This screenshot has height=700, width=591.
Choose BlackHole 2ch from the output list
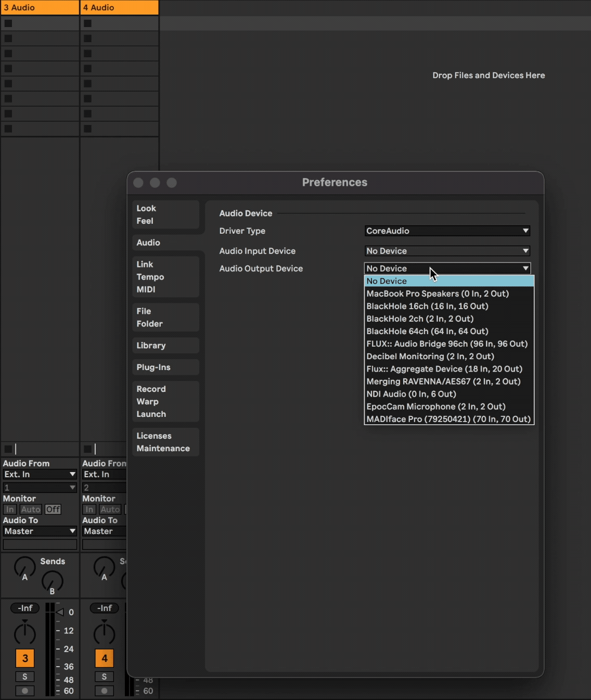tap(420, 319)
